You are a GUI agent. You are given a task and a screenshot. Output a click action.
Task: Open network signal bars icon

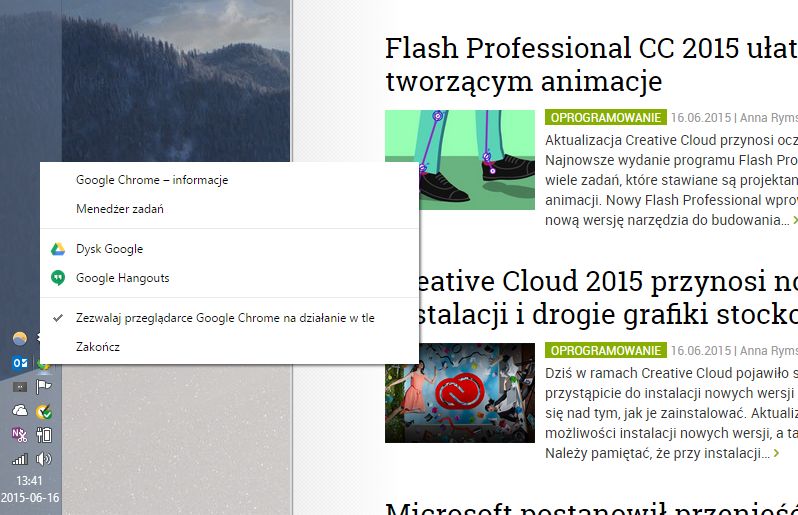tap(20, 459)
